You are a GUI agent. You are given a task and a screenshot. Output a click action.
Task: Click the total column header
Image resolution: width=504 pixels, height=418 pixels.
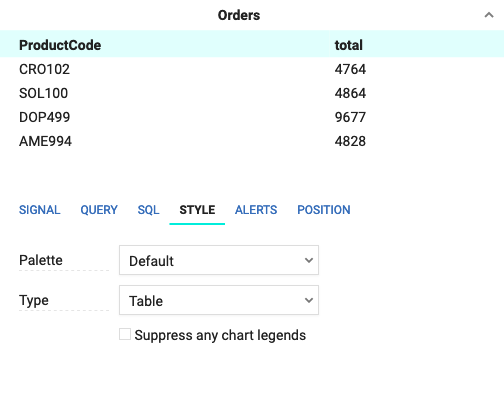click(349, 45)
